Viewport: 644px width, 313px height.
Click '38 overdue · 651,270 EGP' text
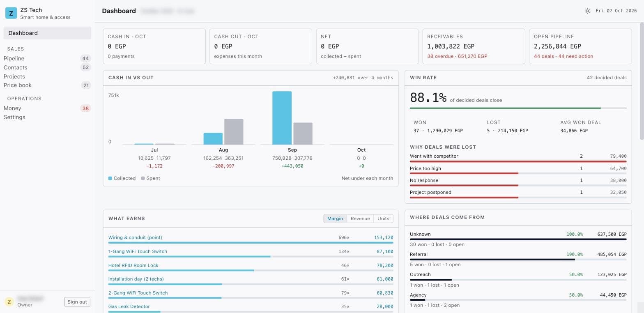point(457,56)
